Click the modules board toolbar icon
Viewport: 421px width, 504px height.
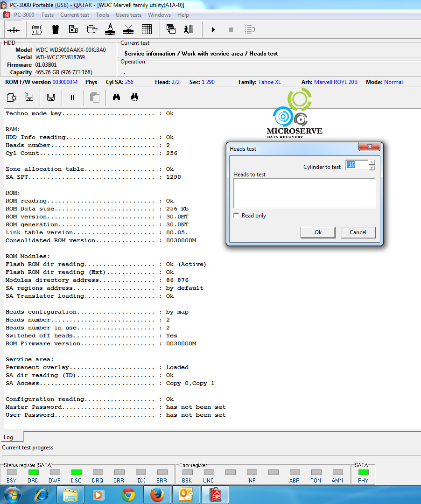point(74,29)
